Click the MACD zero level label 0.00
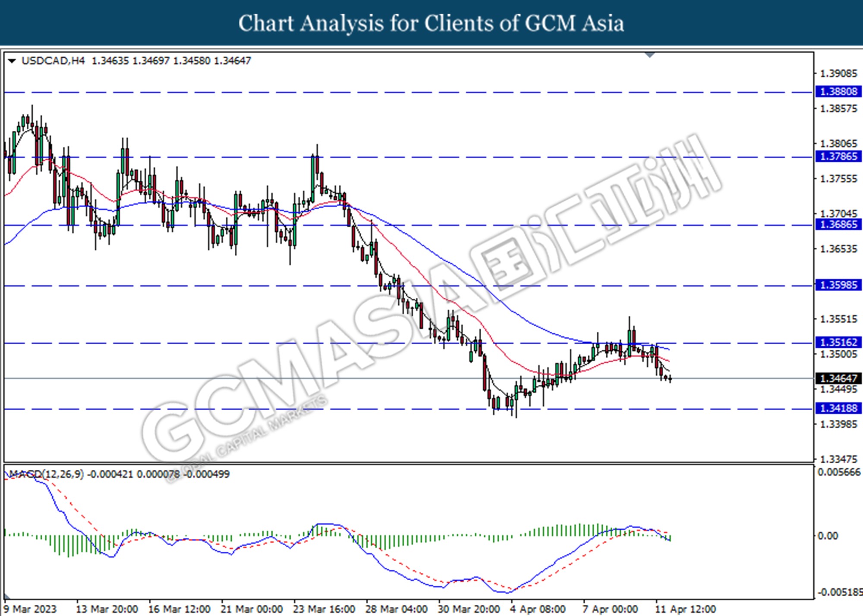 (x=828, y=536)
